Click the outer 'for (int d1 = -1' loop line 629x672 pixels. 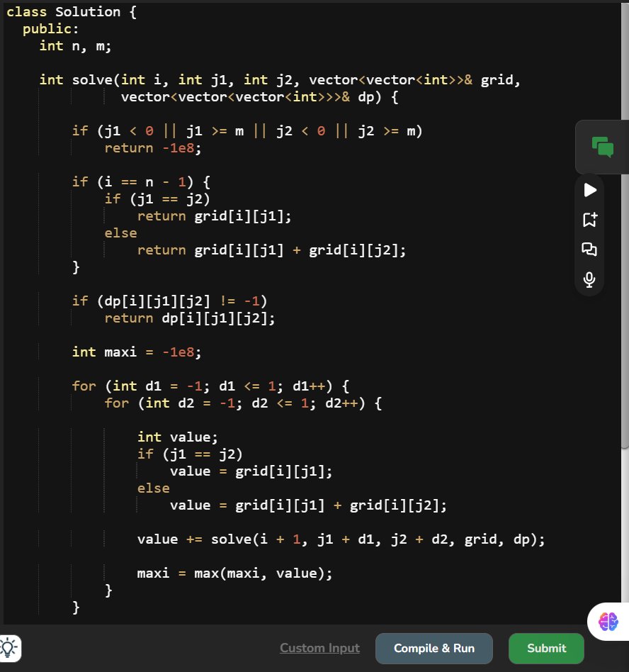[210, 386]
